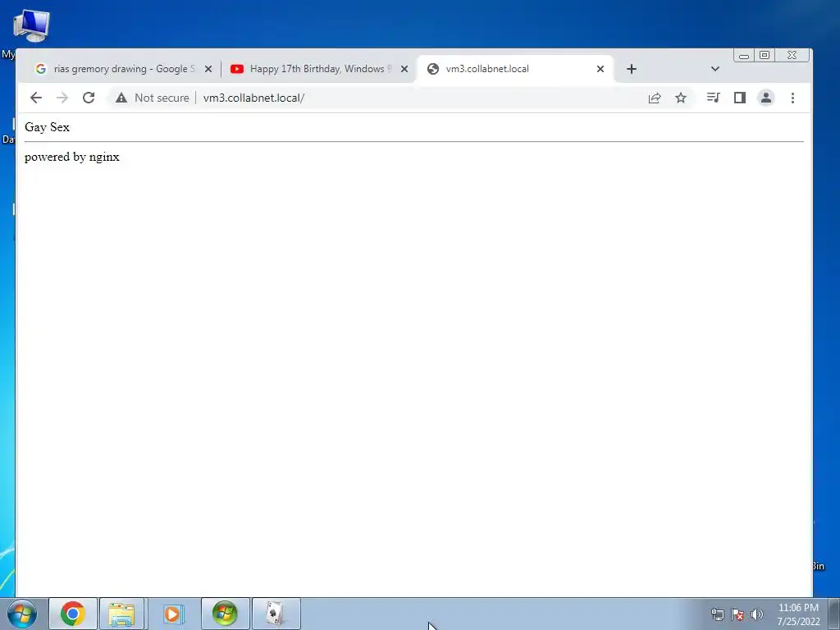Click the volume speaker tray icon

[x=757, y=614]
